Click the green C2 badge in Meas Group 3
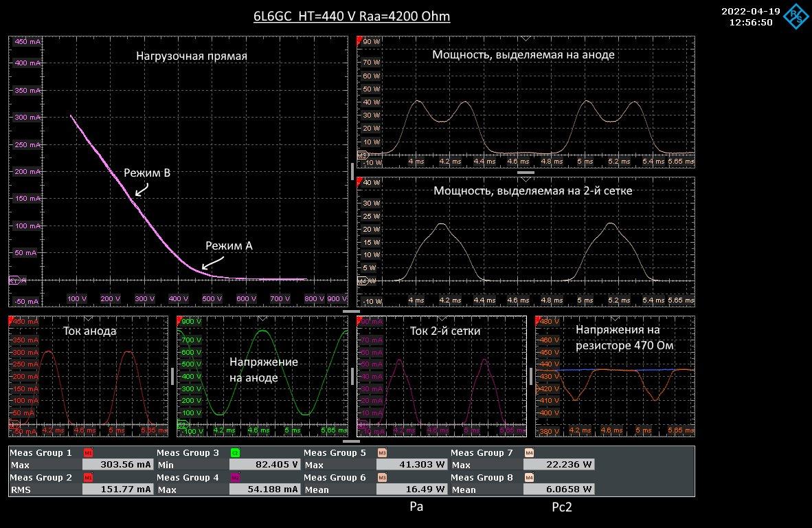The height and width of the screenshot is (528, 812). point(234,453)
